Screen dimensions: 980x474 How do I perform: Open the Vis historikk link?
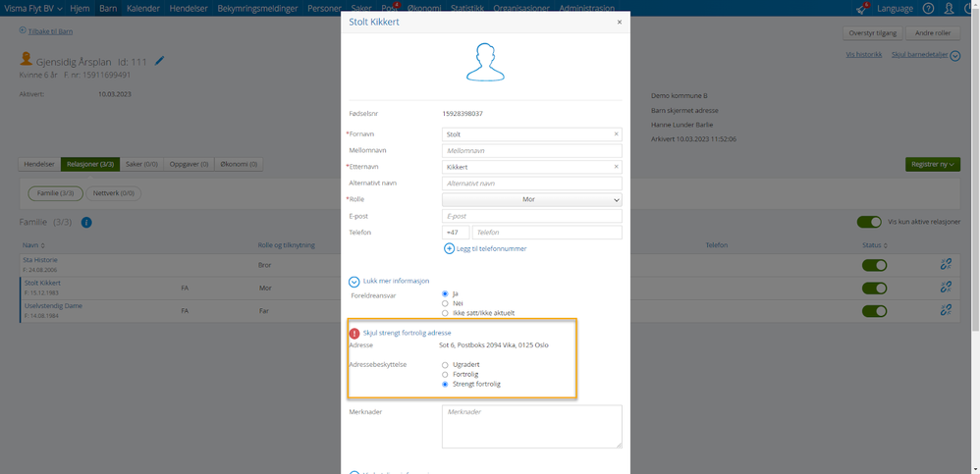(x=864, y=54)
